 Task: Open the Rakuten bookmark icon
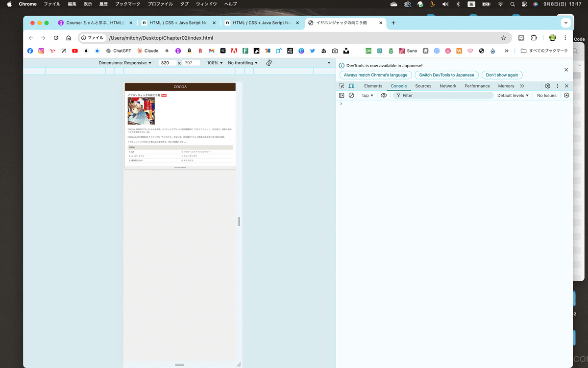(200, 51)
